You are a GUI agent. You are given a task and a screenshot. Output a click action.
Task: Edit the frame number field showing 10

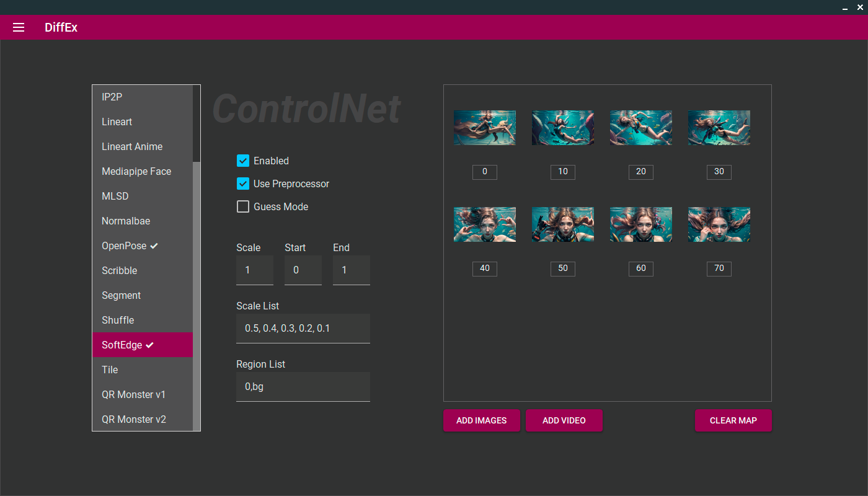pos(563,172)
